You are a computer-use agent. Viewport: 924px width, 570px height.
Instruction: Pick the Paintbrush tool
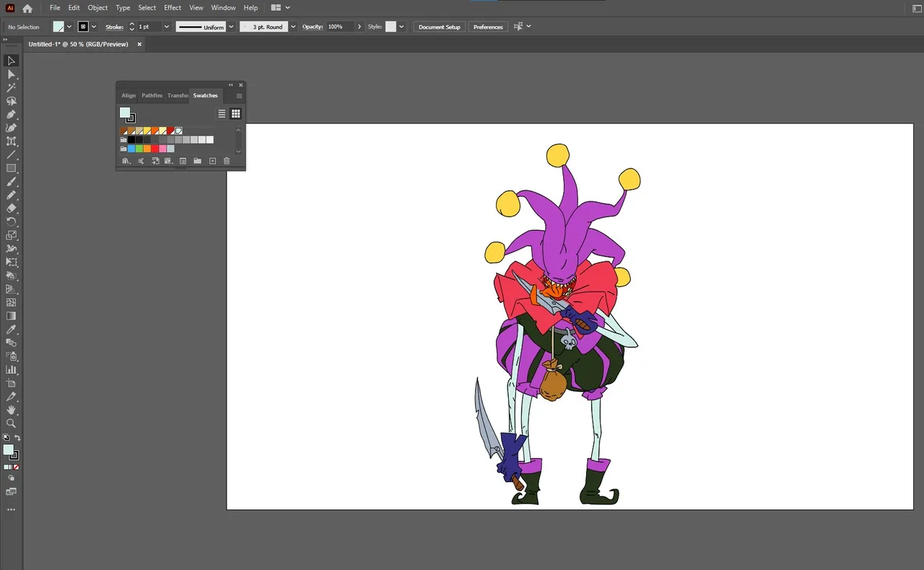[x=11, y=182]
